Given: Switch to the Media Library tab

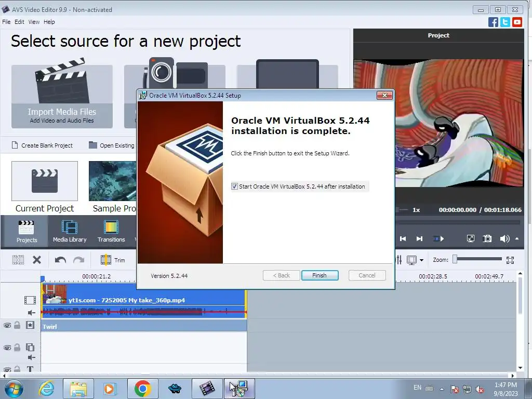Looking at the screenshot, I should click(70, 231).
